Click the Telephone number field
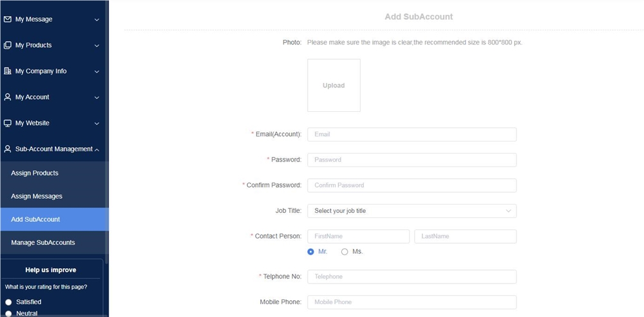Screen dimensions: 644x317 point(412,276)
